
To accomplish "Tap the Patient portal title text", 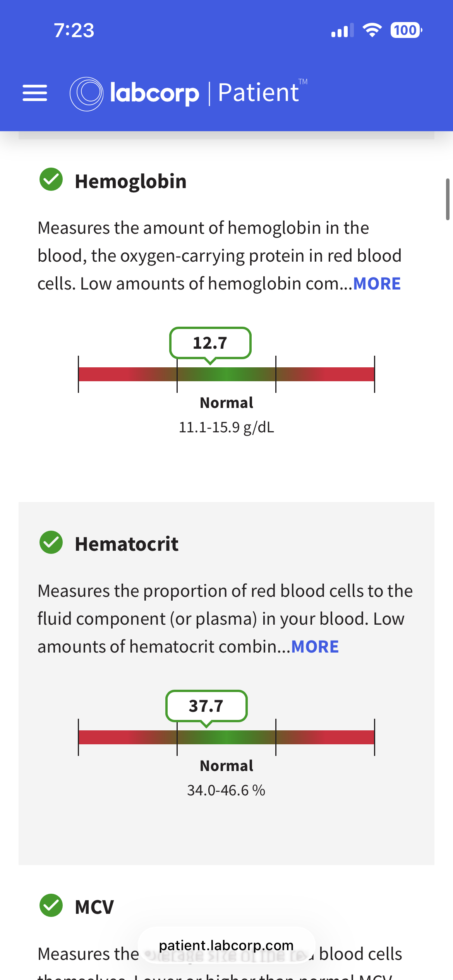I will click(258, 93).
